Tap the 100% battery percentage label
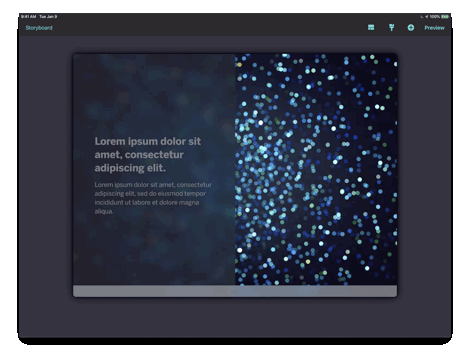Screen dimensions: 470x362 [435, 16]
